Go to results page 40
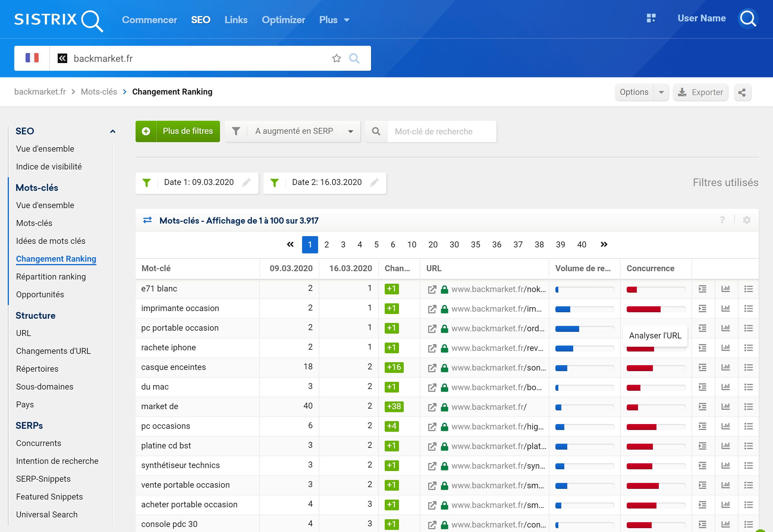Screen dimensions: 773x532 pyautogui.click(x=582, y=245)
